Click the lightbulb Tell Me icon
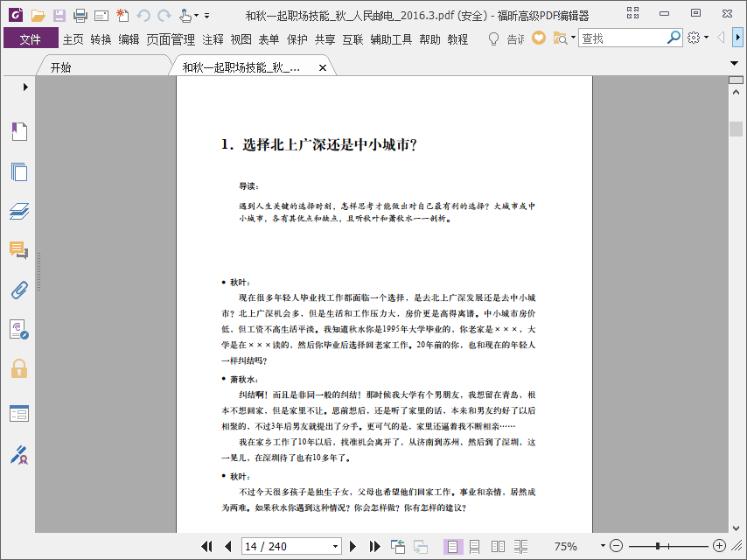The image size is (747, 560). pyautogui.click(x=494, y=38)
